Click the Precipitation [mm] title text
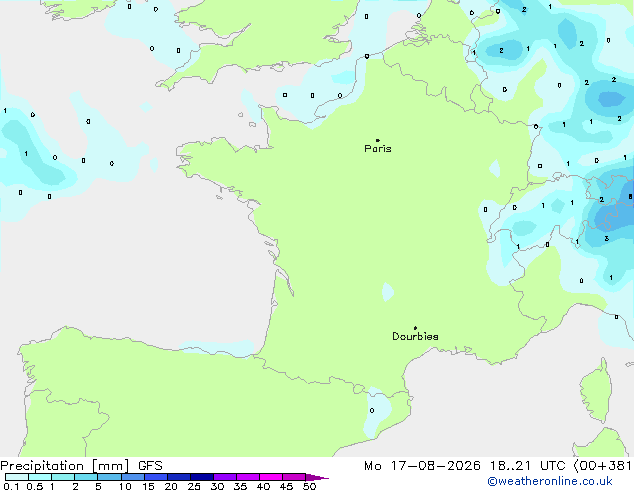This screenshot has height=490, width=634. tap(65, 466)
